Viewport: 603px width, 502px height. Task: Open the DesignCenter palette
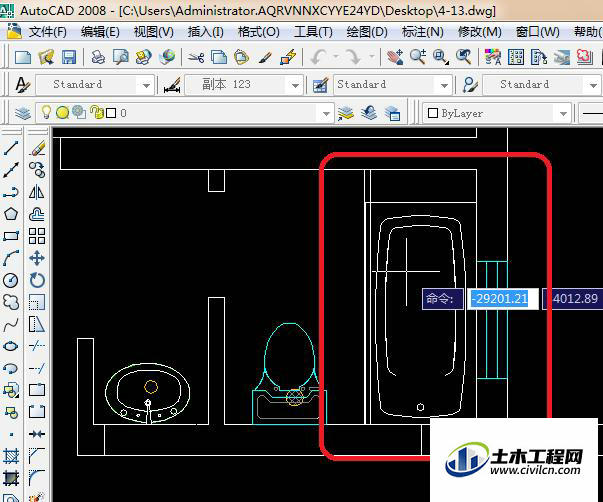(x=515, y=57)
